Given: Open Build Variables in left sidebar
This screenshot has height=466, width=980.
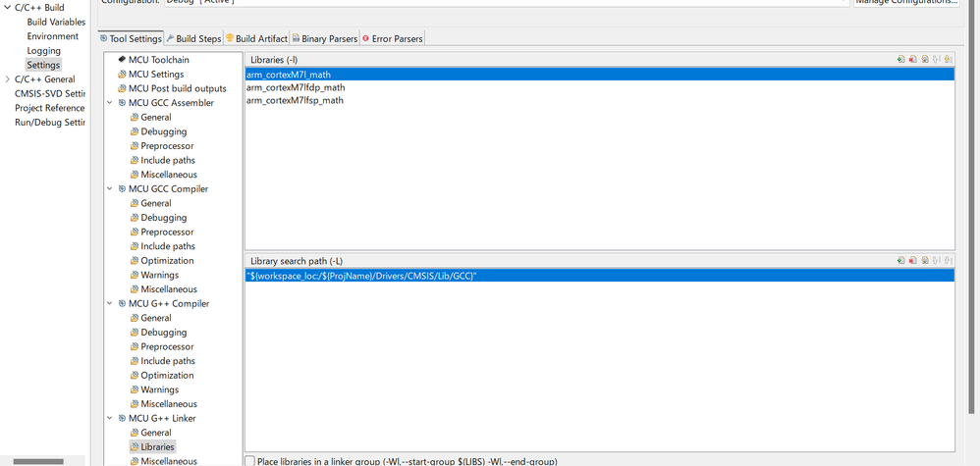Looking at the screenshot, I should pos(56,23).
